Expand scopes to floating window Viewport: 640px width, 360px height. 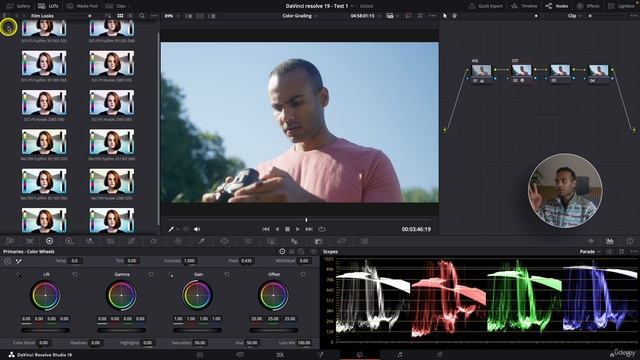[621, 252]
